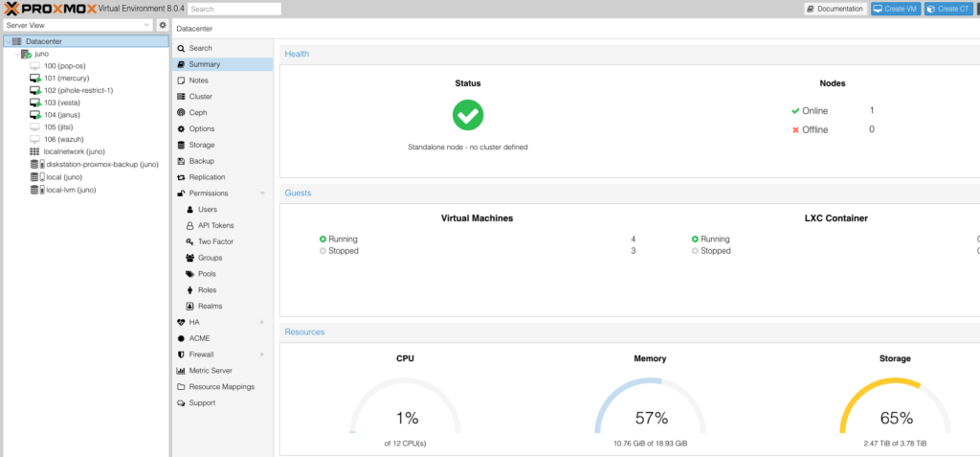Click the storage icon of diskstation-proxmox-backup
Image resolution: width=980 pixels, height=457 pixels.
(x=37, y=165)
